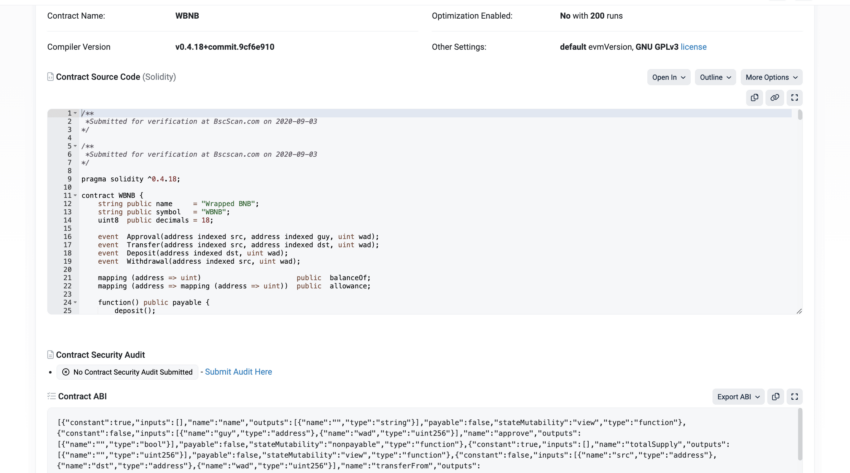Viewport: 850px width, 473px height.
Task: Click the allowance mapping code line
Action: click(x=234, y=286)
